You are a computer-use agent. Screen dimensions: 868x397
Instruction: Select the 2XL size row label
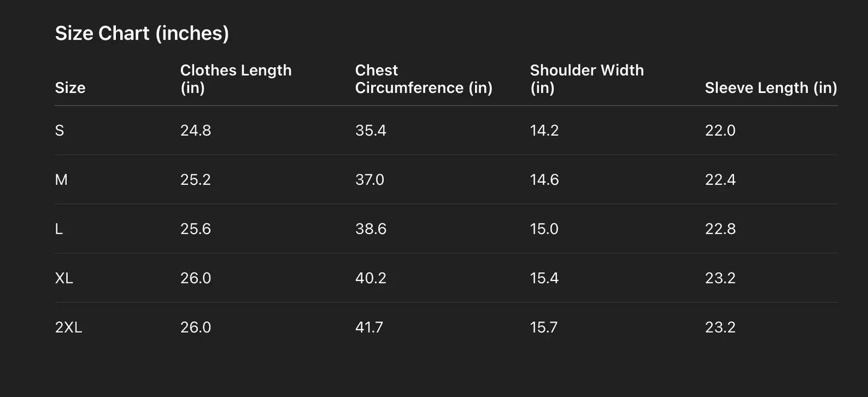(x=68, y=327)
